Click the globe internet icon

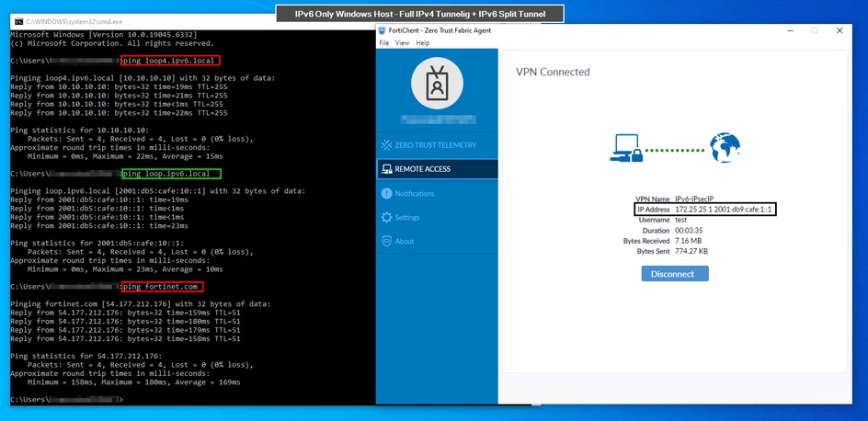pyautogui.click(x=725, y=147)
